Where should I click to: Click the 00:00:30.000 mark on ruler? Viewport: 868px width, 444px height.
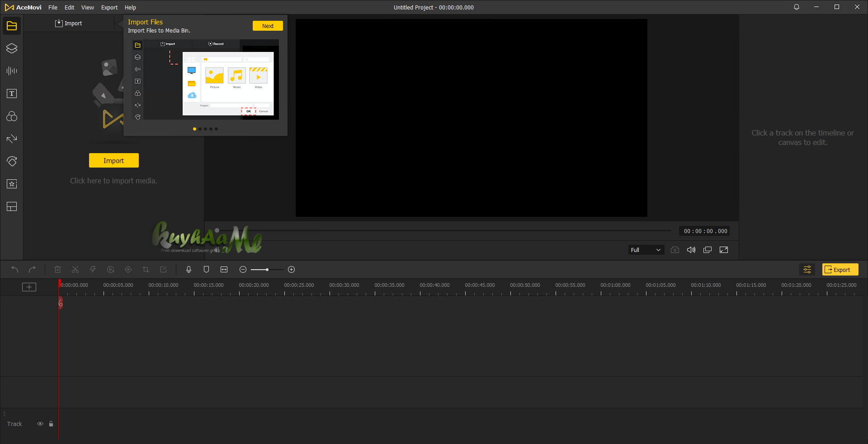pos(344,285)
